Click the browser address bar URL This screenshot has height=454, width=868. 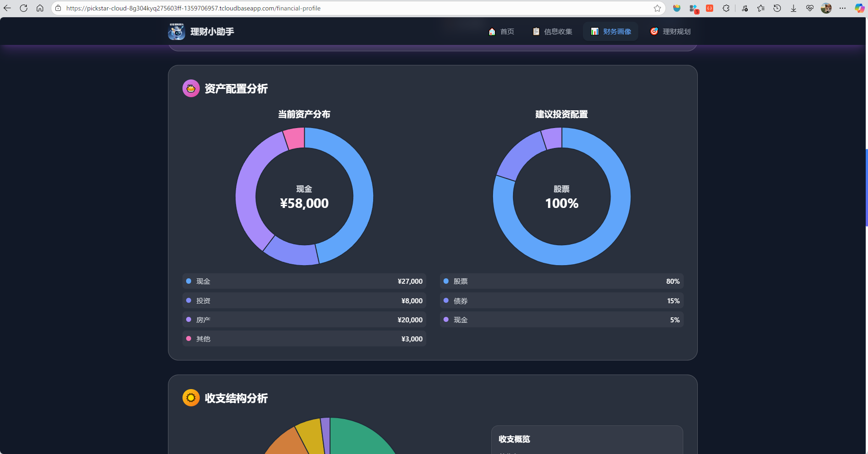(193, 8)
